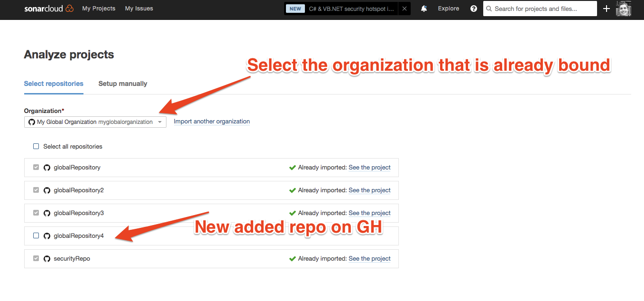Click the green checkmark for securityRepo
Viewport: 644px width, 301px height.
293,259
